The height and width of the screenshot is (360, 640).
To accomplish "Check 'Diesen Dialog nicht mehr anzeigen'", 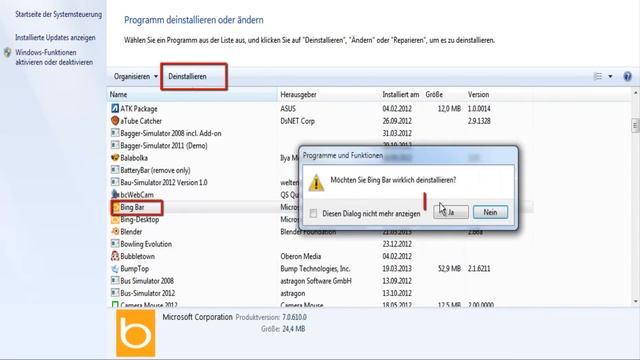I will coord(313,213).
